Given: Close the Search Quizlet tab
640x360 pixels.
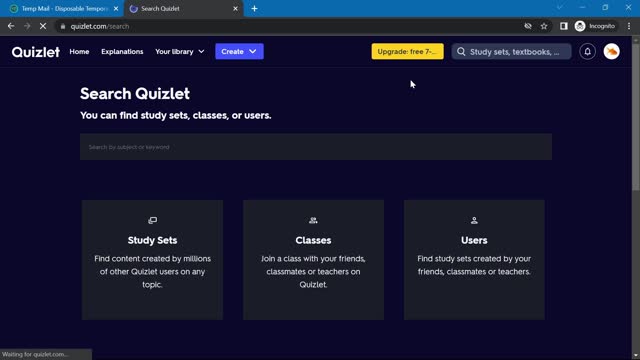Looking at the screenshot, I should [235, 9].
